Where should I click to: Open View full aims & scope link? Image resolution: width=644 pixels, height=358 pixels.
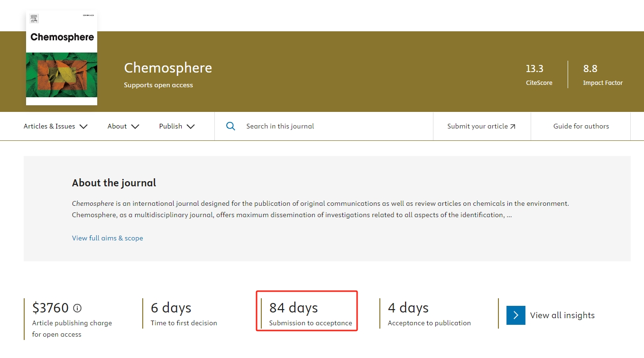click(x=108, y=238)
